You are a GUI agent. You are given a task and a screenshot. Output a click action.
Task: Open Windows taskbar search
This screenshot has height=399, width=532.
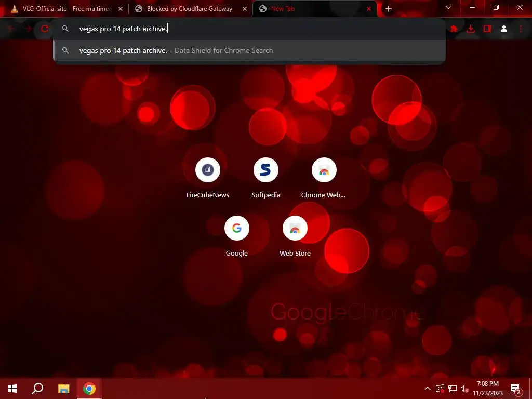click(37, 389)
